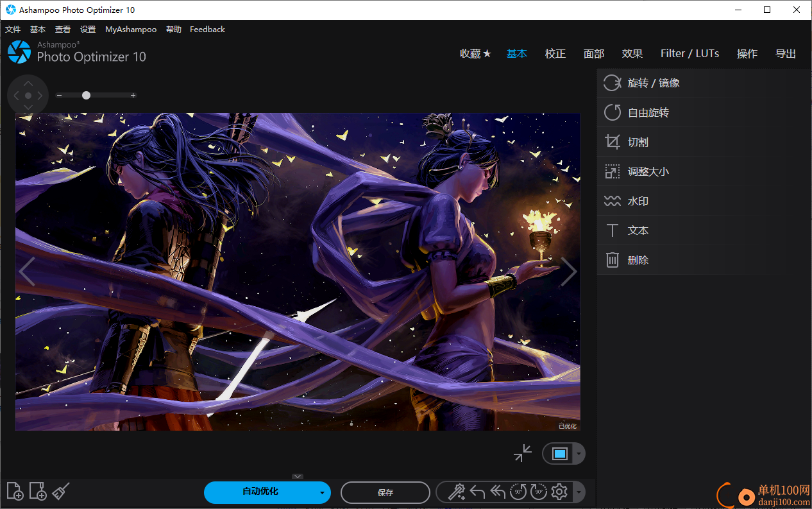Click the 删除 delete trash icon

click(x=613, y=260)
